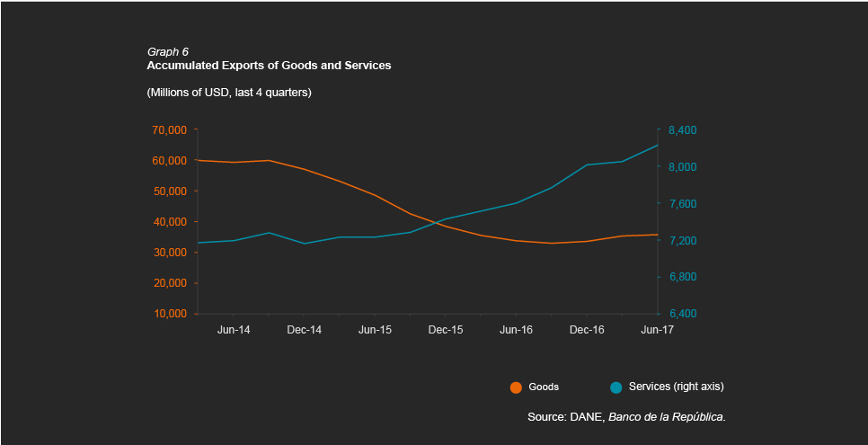Click the Source: DANE attribution text

[x=626, y=417]
